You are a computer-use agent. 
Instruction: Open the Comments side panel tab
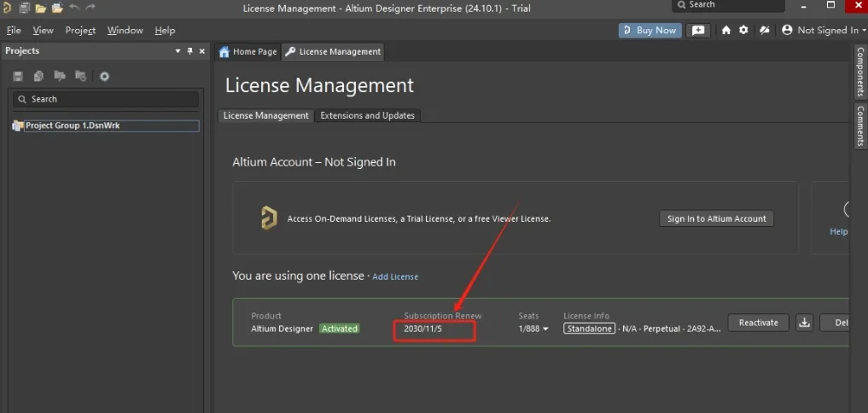point(860,125)
